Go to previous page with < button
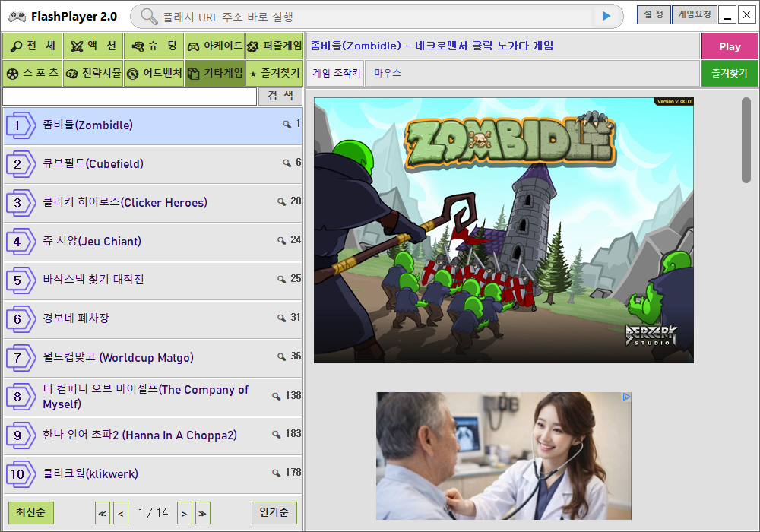 click(x=121, y=513)
